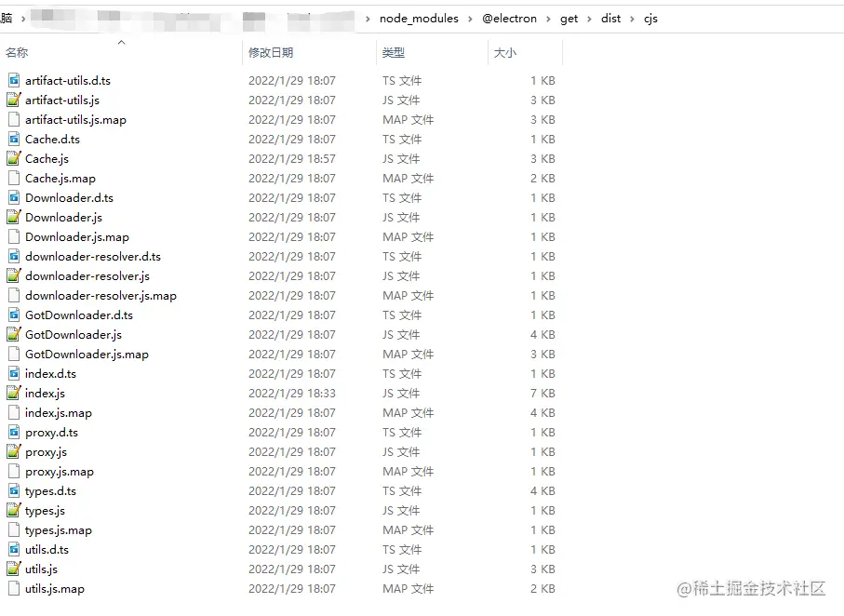Click the artifact-utils.d.ts file icon
844x616 pixels.
click(14, 81)
